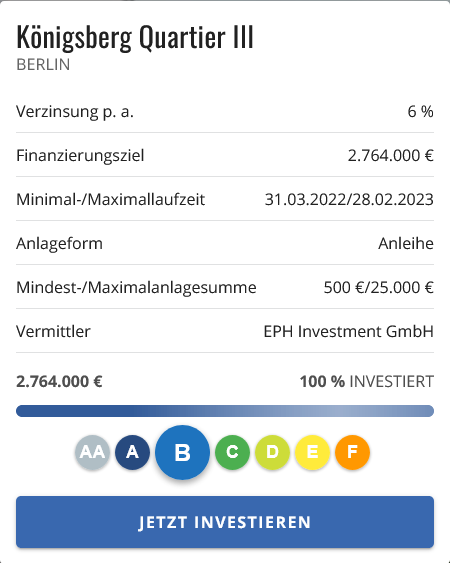
Task: Select the green C rating badge
Action: 232,452
